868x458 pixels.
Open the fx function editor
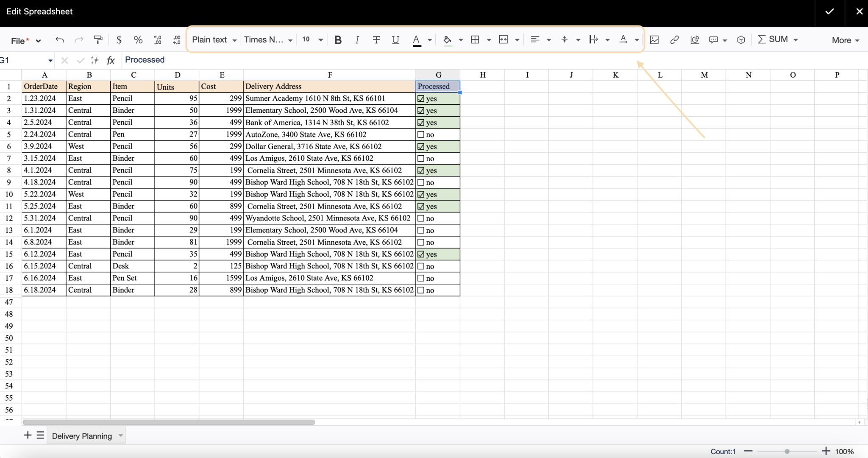(x=110, y=60)
